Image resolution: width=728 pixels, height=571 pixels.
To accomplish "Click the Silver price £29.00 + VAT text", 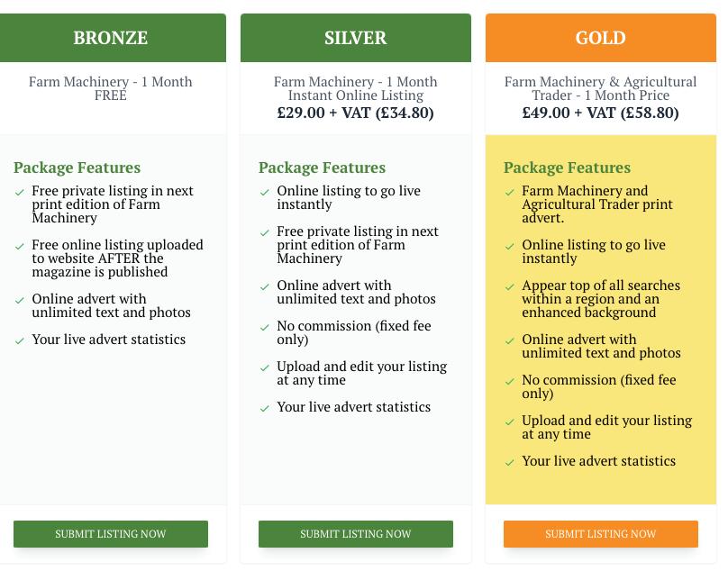I will (x=356, y=113).
